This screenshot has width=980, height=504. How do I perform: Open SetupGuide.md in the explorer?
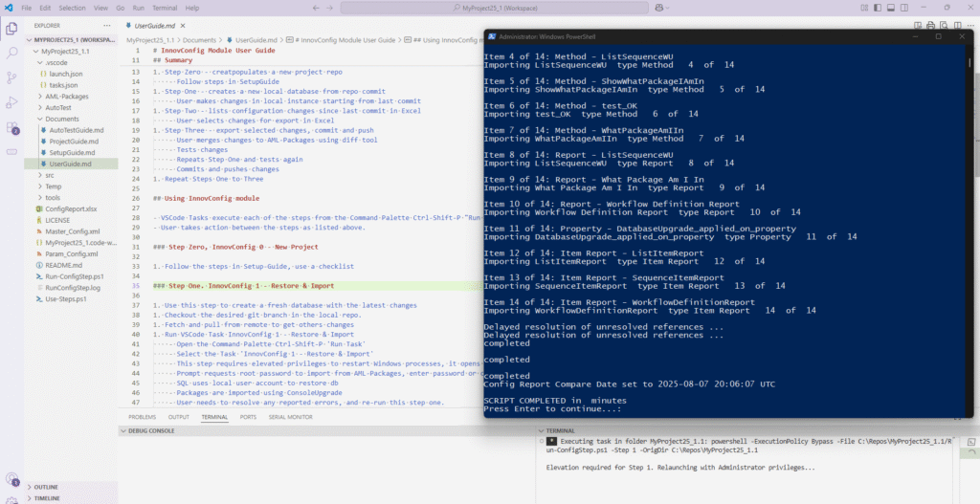pos(71,152)
